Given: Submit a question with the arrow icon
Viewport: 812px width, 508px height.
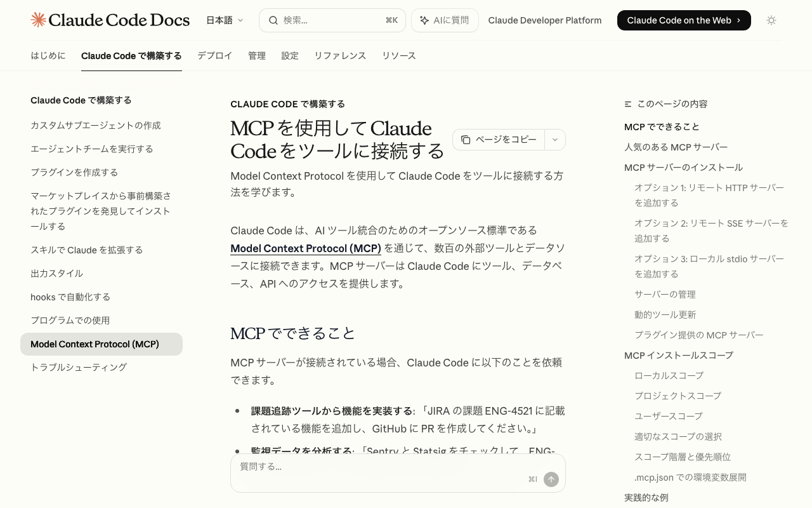Looking at the screenshot, I should (x=551, y=479).
